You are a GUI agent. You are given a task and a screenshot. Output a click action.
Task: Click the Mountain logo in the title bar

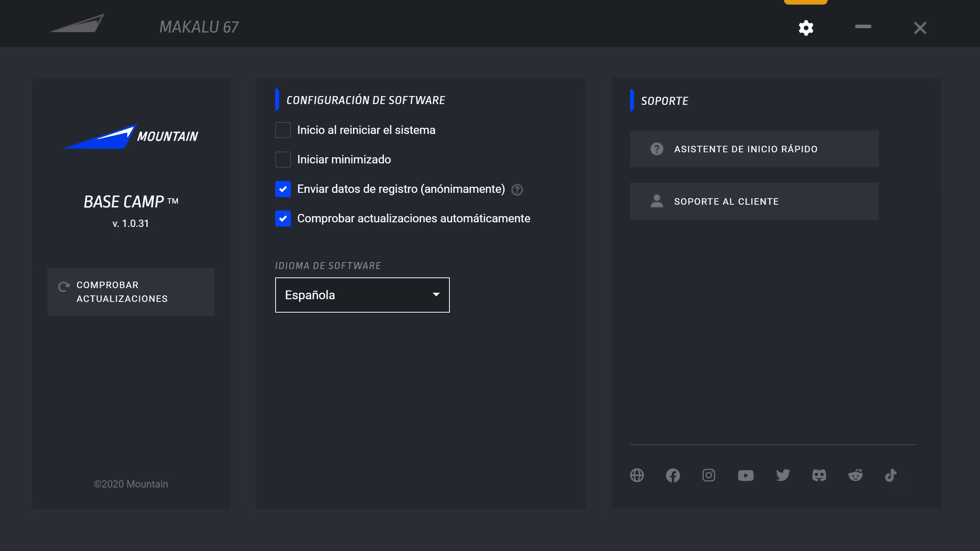pos(78,23)
